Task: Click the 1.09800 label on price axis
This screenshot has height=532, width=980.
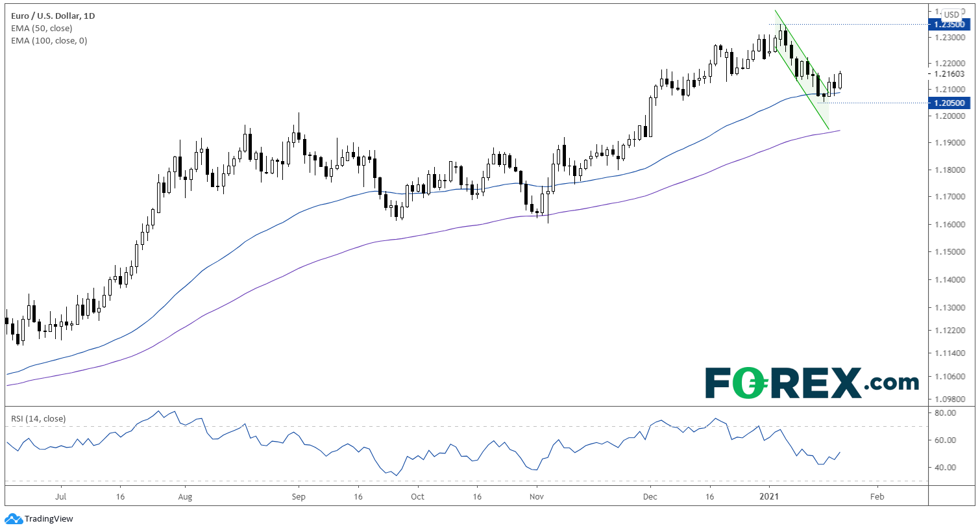Action: pyautogui.click(x=949, y=399)
